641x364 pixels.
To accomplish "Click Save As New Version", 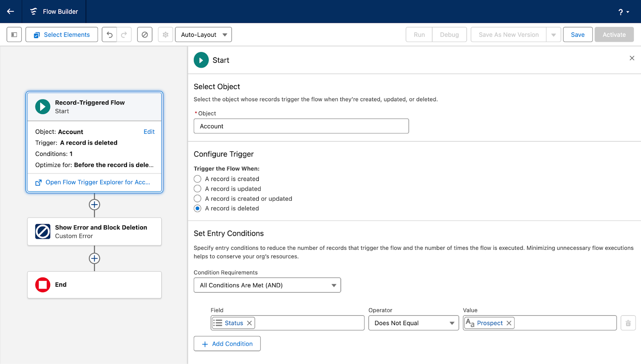I will 508,35.
